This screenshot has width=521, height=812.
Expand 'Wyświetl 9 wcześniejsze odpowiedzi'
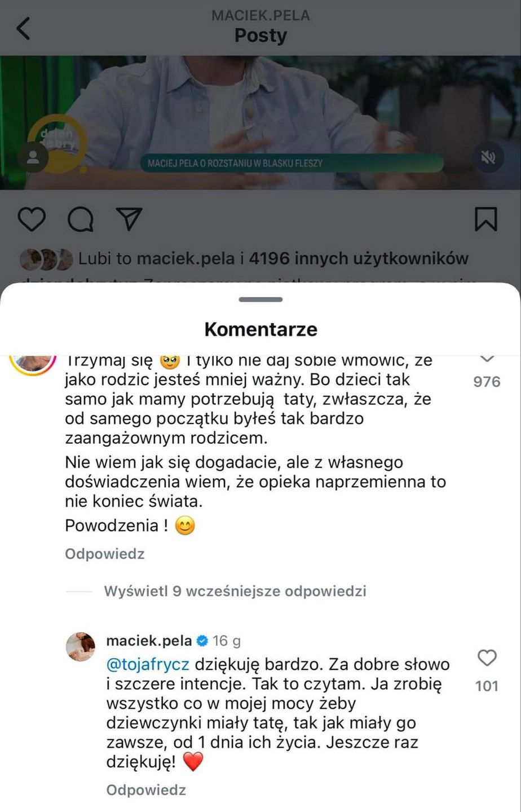[235, 591]
